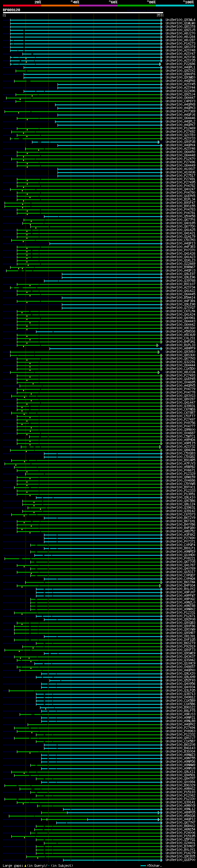Select the UniRef100_C1K5D0 label
The image size is (197, 868).
[180, 369]
